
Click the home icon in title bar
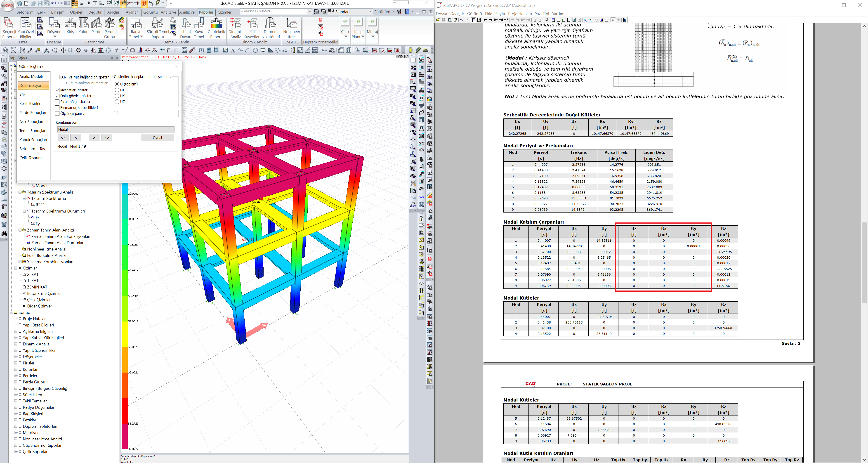point(19,3)
